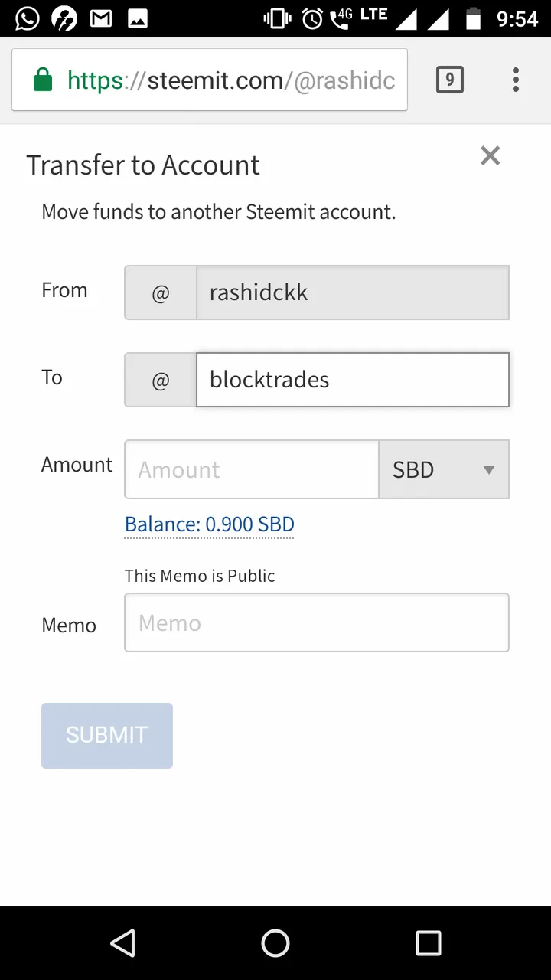Tap the Gmail notification icon
The width and height of the screenshot is (551, 980).
coord(101,18)
